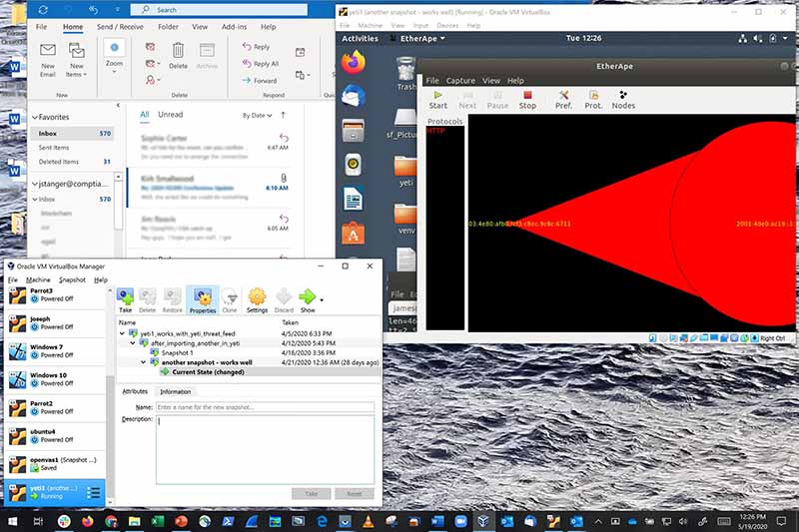The height and width of the screenshot is (532, 799).
Task: Collapse the Favorites section in Outlook
Action: (35, 117)
